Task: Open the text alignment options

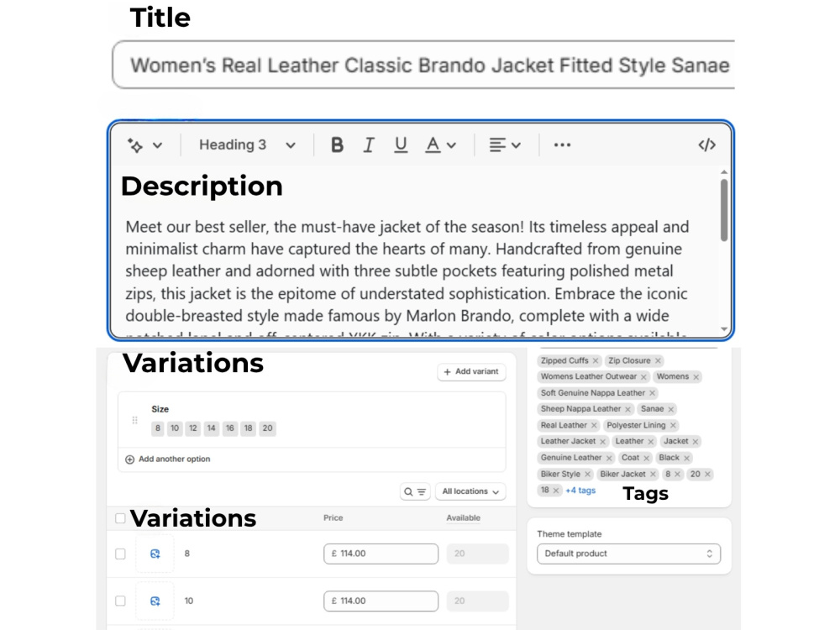Action: click(x=505, y=145)
